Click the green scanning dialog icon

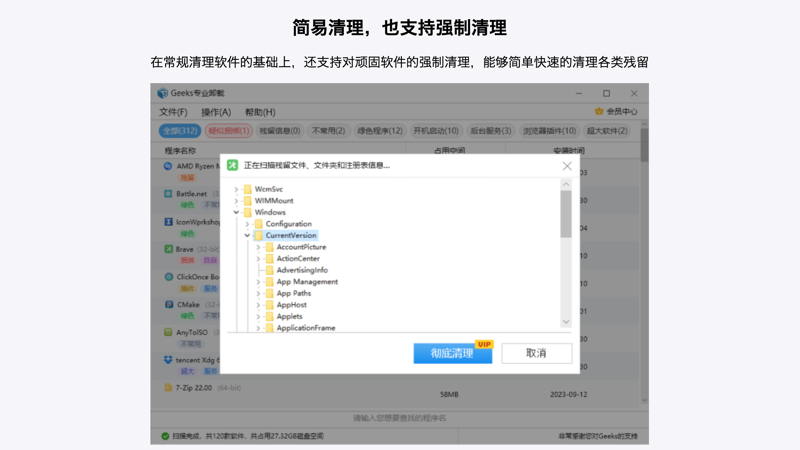(233, 165)
